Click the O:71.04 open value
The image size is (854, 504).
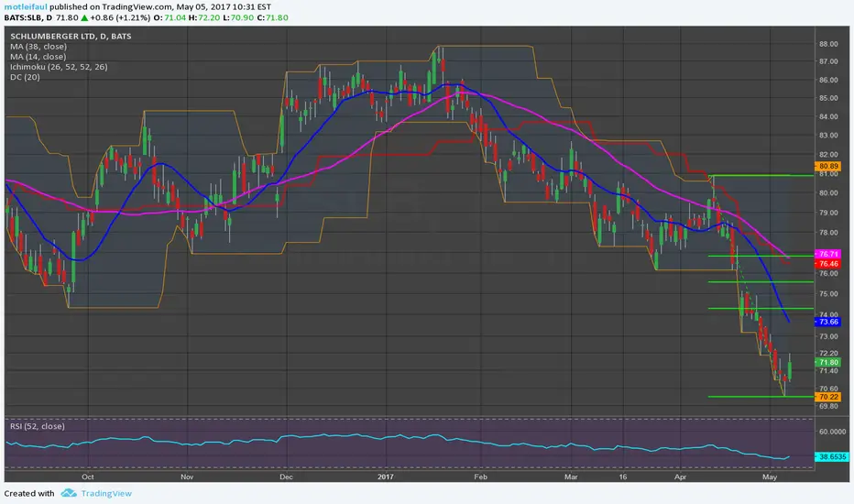click(170, 17)
